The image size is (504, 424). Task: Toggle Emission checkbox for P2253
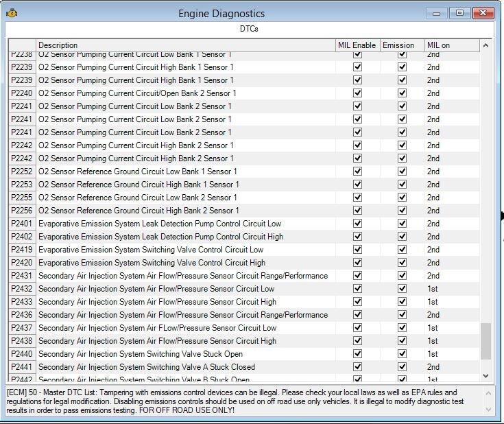tap(402, 185)
